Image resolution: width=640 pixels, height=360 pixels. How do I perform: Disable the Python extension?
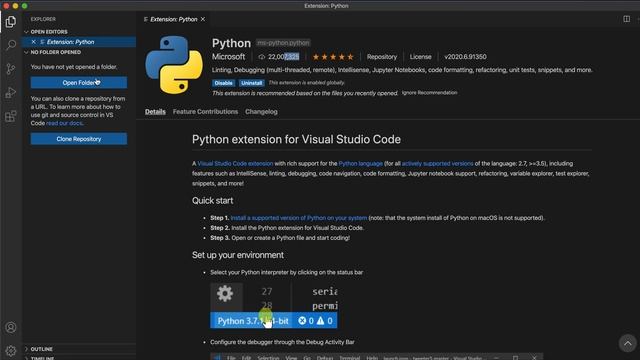point(223,83)
